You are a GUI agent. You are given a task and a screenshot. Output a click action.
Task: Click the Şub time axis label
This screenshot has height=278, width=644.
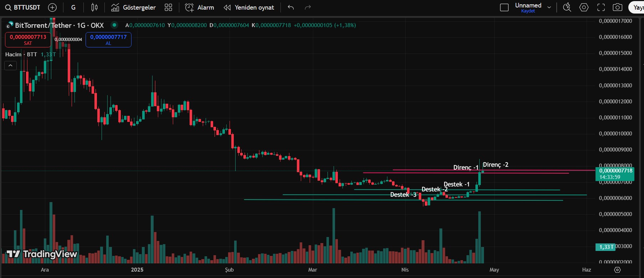tap(230, 270)
